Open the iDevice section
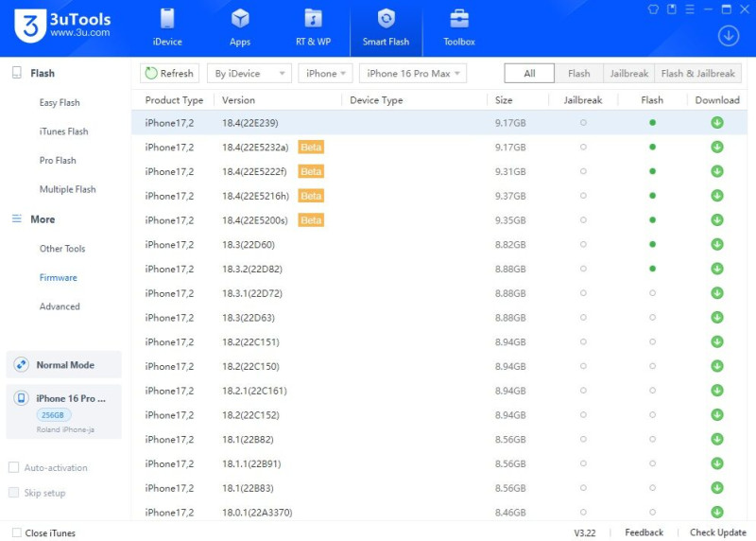 [167, 28]
